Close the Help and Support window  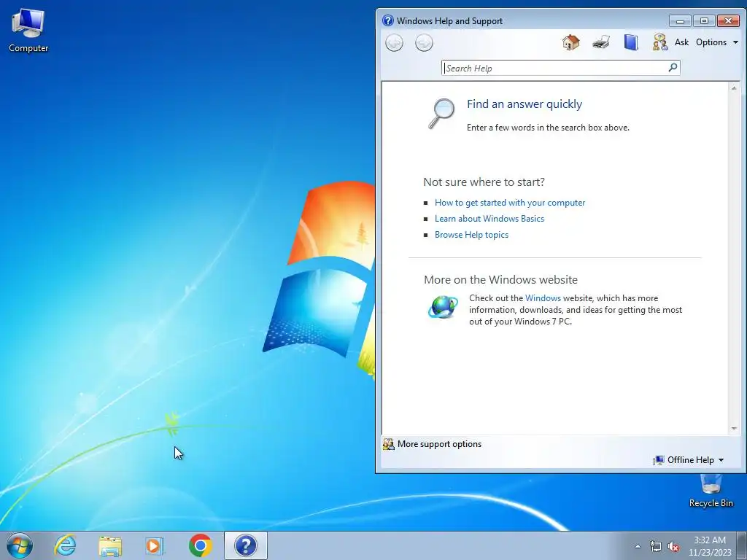pyautogui.click(x=728, y=21)
